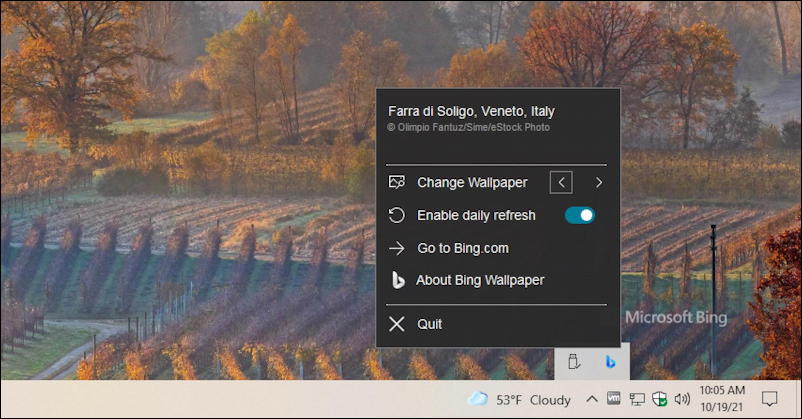Image resolution: width=802 pixels, height=419 pixels.
Task: Click the VMware tools tray icon
Action: tap(614, 398)
